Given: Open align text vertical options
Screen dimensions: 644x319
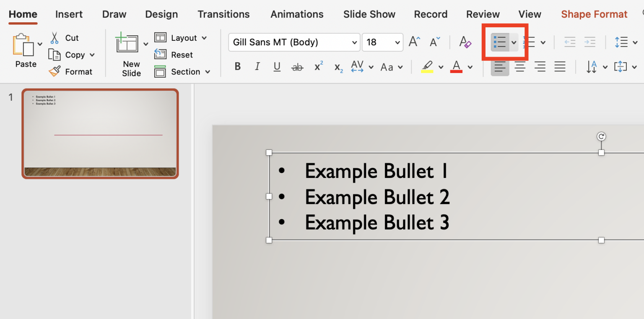Looking at the screenshot, I should 625,67.
